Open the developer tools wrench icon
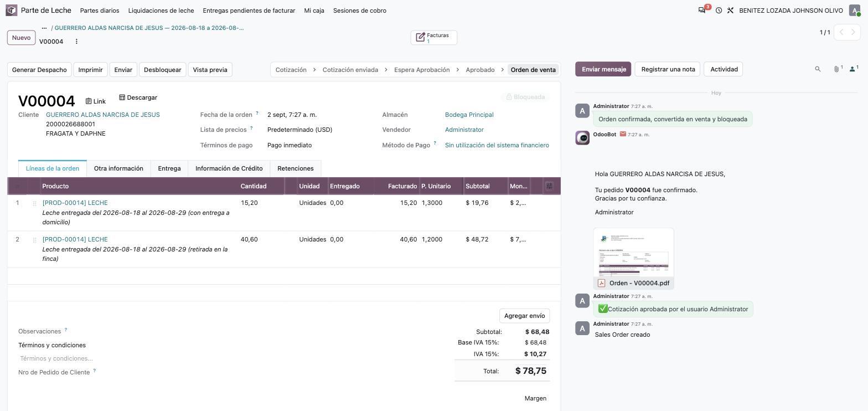The image size is (868, 411). 730,11
